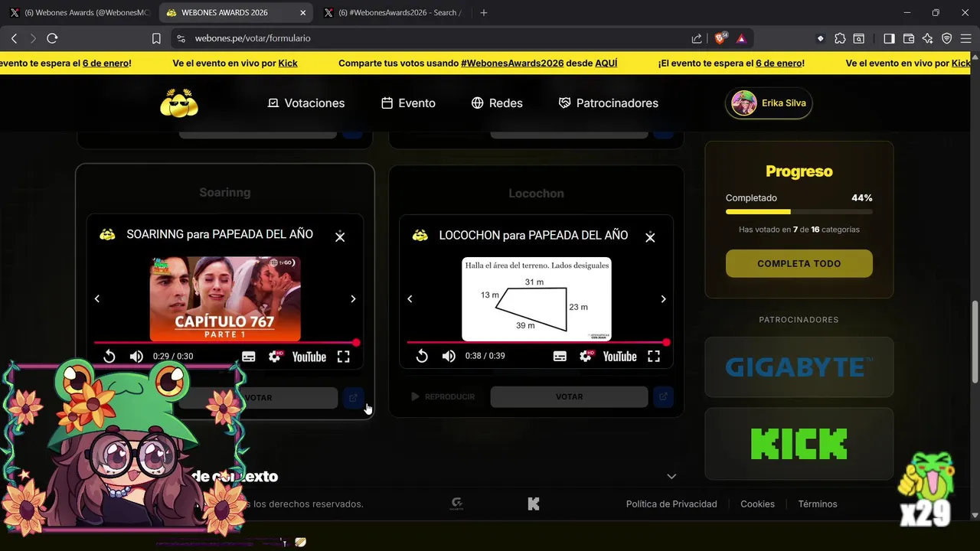Mute the Soarinng video volume
980x551 pixels.
point(136,357)
